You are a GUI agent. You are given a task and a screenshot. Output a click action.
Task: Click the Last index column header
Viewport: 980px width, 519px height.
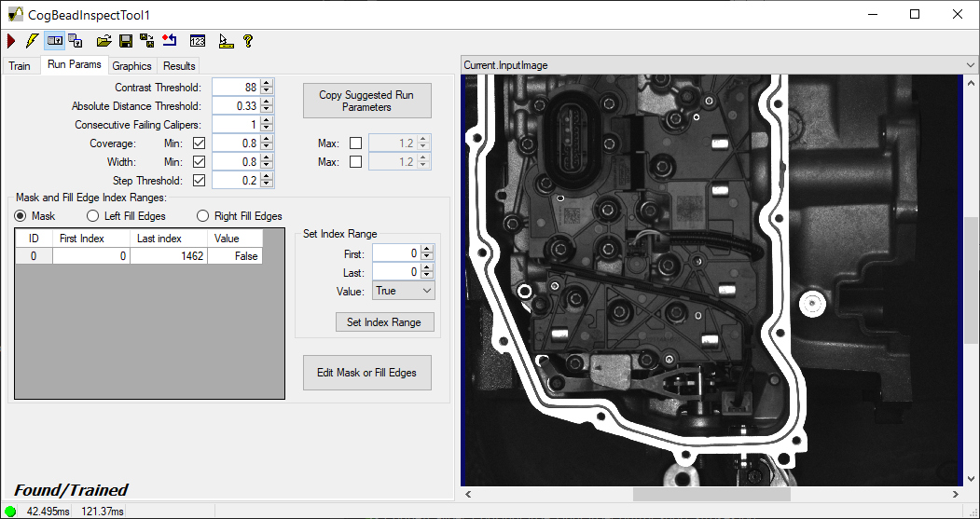tap(169, 239)
